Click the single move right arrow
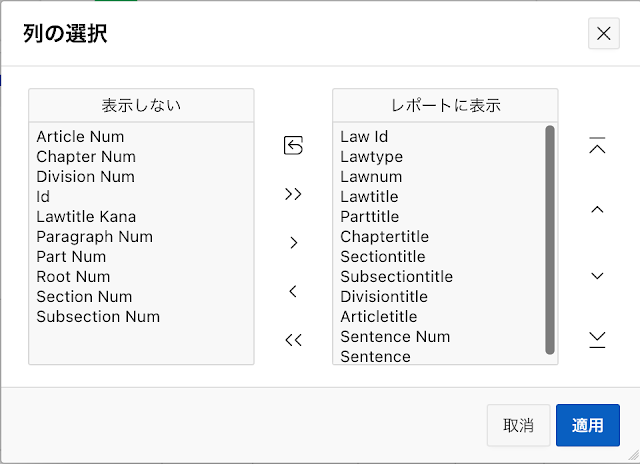Image resolution: width=640 pixels, height=464 pixels. click(293, 243)
